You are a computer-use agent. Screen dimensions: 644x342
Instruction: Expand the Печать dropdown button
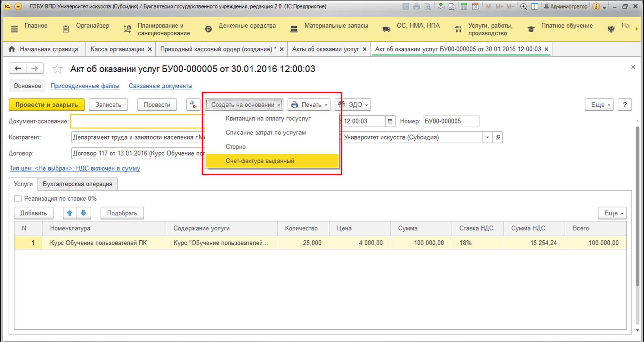click(309, 105)
